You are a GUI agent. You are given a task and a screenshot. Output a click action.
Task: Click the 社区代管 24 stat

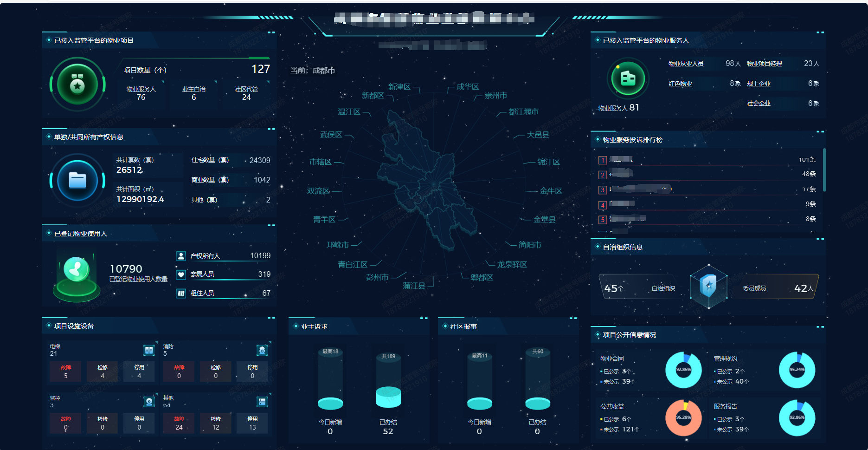pyautogui.click(x=246, y=93)
